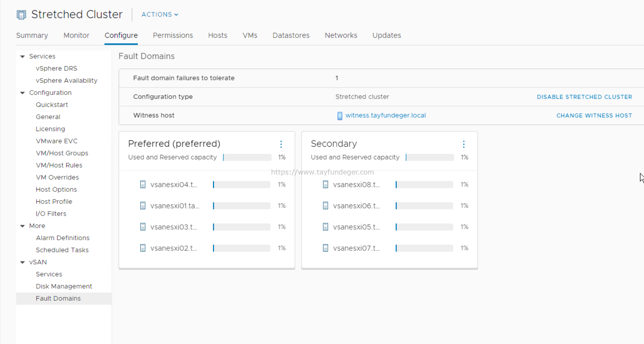The image size is (644, 344).
Task: Open the Secondary fault domain options menu
Action: pyautogui.click(x=464, y=144)
